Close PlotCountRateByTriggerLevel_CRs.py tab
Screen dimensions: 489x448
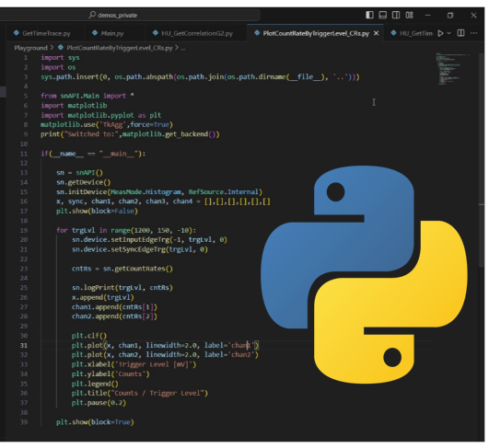[x=376, y=33]
